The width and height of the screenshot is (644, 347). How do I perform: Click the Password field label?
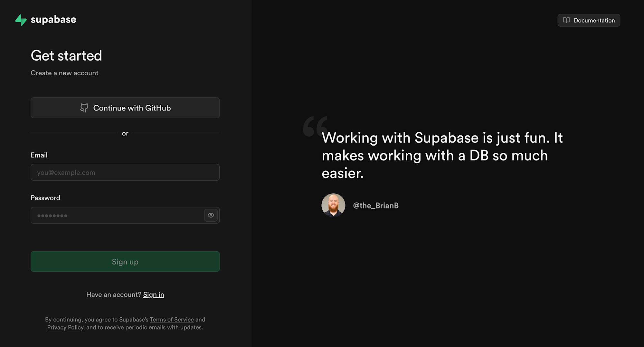tap(45, 198)
